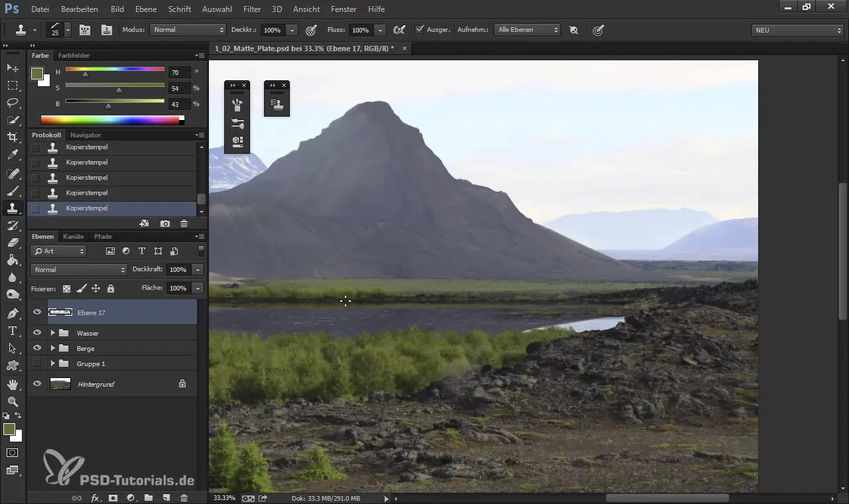Create snapshot via camera icon in Protokoll
The image size is (849, 504).
point(165,223)
